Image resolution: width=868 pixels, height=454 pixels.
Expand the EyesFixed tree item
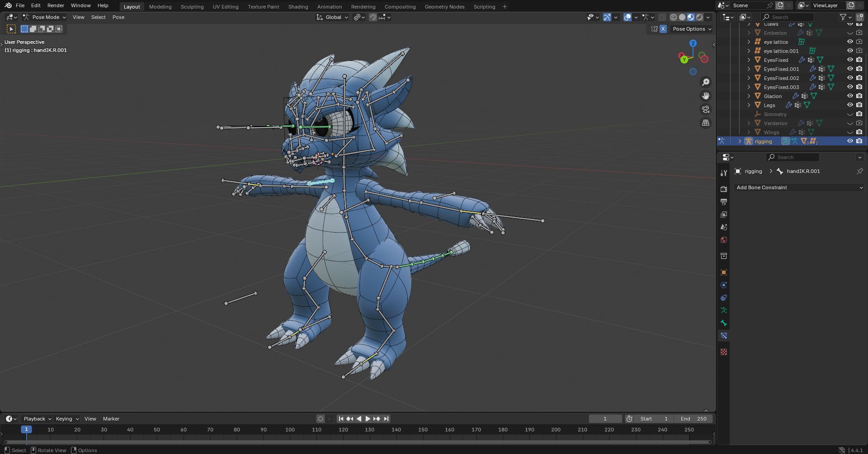pos(749,60)
